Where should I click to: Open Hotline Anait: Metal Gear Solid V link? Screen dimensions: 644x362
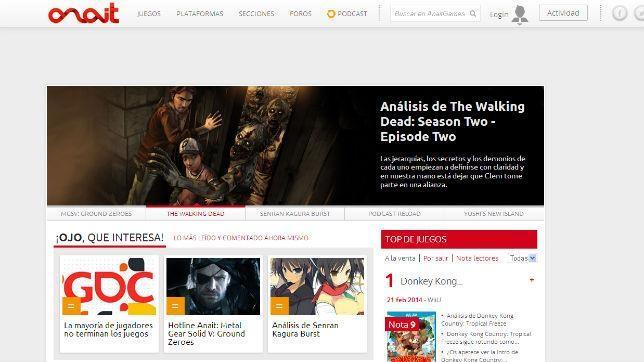tap(207, 334)
